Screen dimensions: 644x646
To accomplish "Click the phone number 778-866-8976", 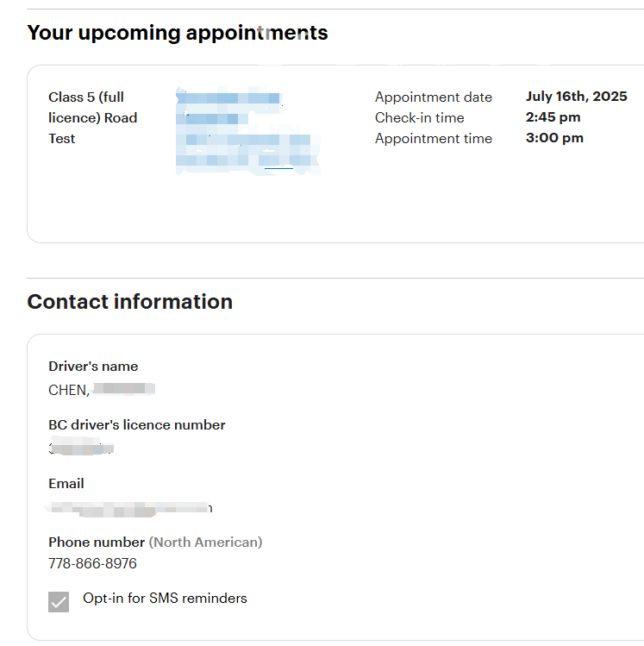I will [92, 564].
